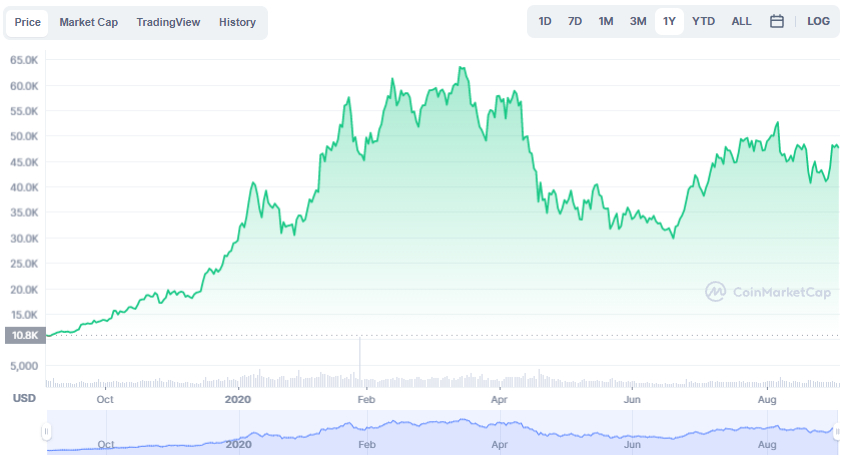Open the calendar date range picker
Viewport: 844px width, 463px height.
pos(776,22)
